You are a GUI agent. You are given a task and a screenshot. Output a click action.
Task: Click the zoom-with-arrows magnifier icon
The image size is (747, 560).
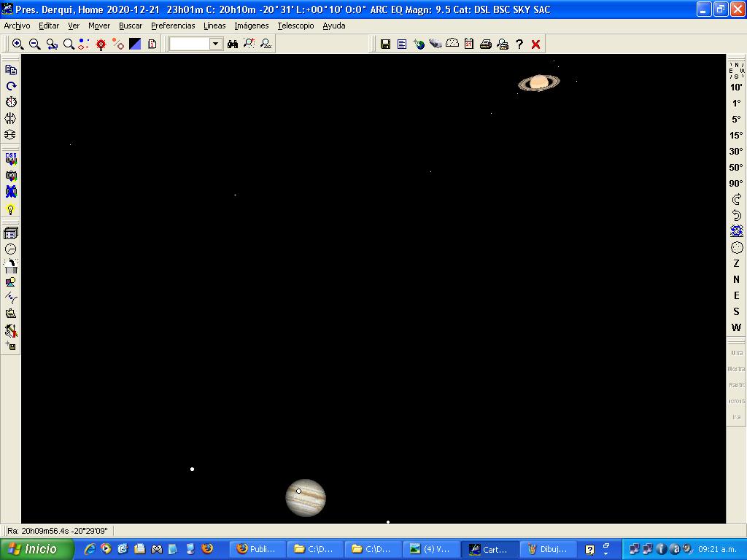(52, 44)
